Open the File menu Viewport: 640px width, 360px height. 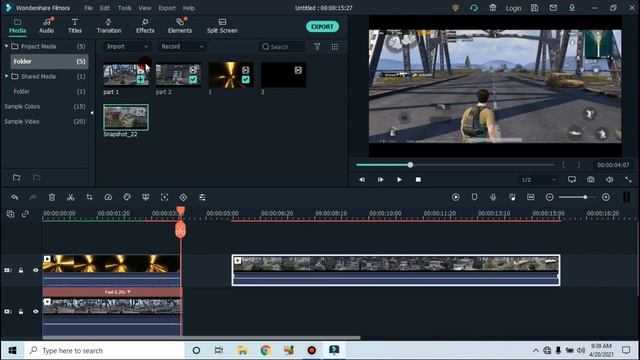coord(88,8)
